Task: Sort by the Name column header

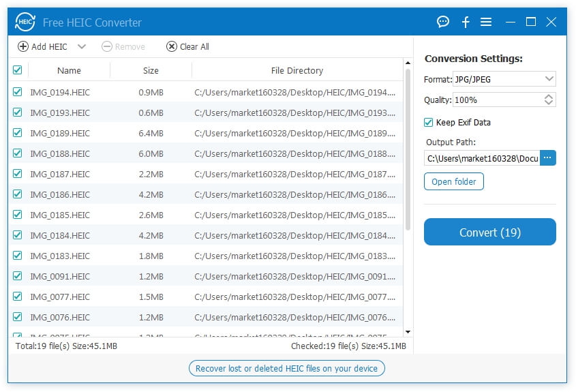Action: [x=69, y=70]
